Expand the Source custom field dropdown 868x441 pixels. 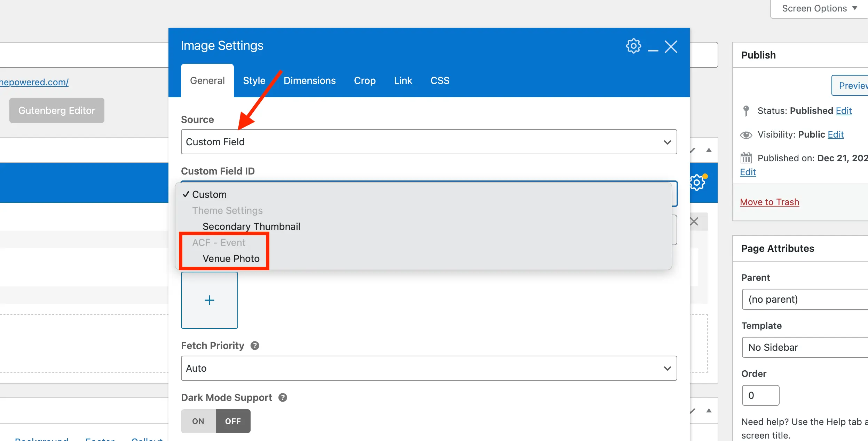point(429,142)
